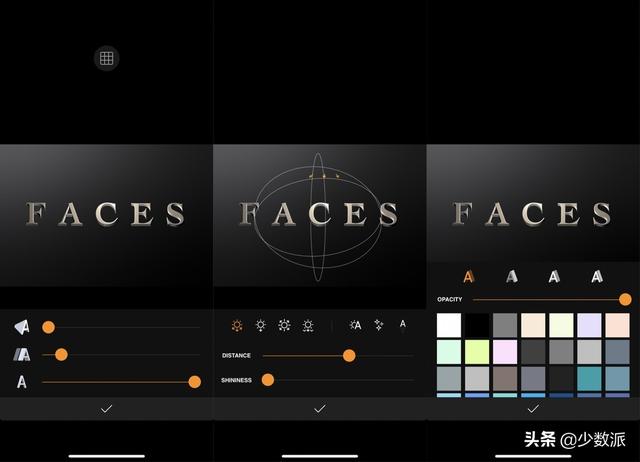Select the light-on-text A icon
Screen dimensions: 640x462
356,325
